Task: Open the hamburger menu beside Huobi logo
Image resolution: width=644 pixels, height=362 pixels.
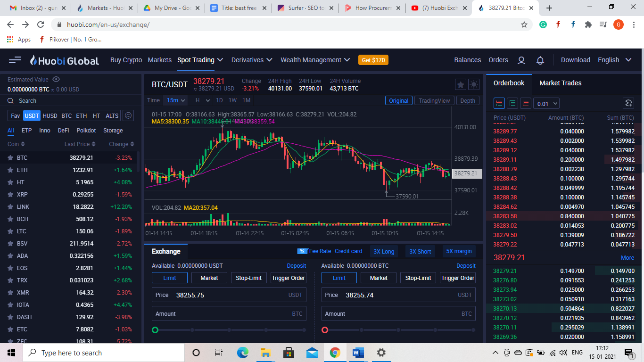Action: pyautogui.click(x=15, y=60)
